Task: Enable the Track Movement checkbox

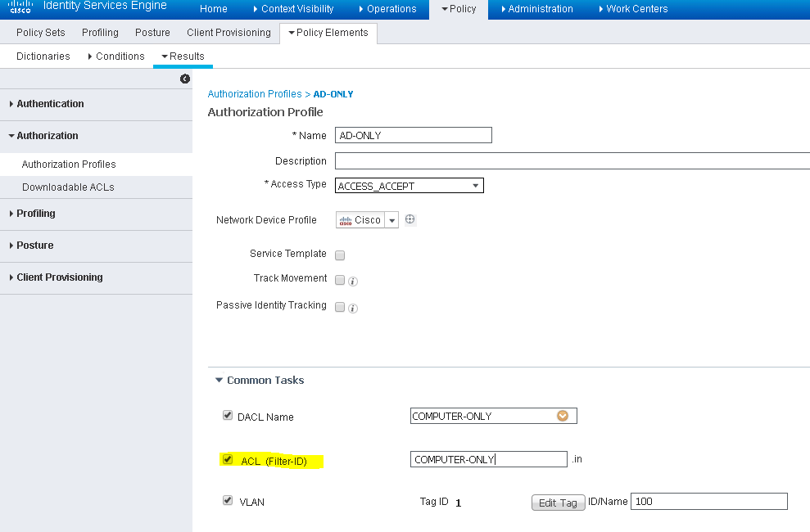Action: 340,280
